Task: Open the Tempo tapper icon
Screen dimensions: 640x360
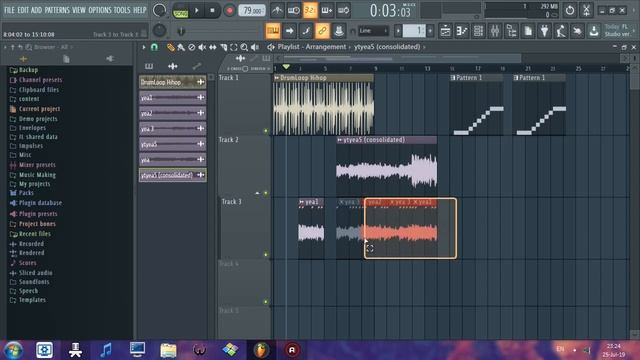Action: pyautogui.click(x=560, y=31)
